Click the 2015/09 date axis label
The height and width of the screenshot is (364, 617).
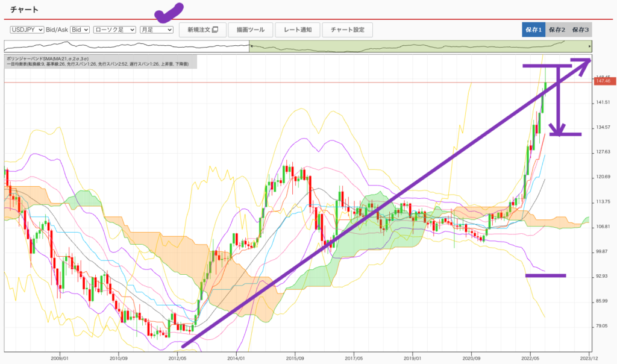tap(295, 359)
